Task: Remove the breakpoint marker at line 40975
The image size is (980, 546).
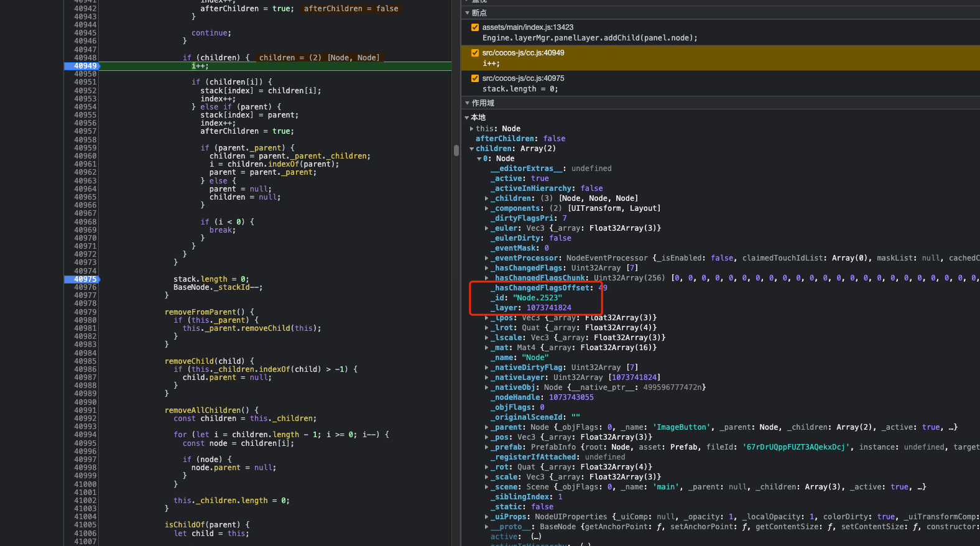Action: (x=85, y=279)
